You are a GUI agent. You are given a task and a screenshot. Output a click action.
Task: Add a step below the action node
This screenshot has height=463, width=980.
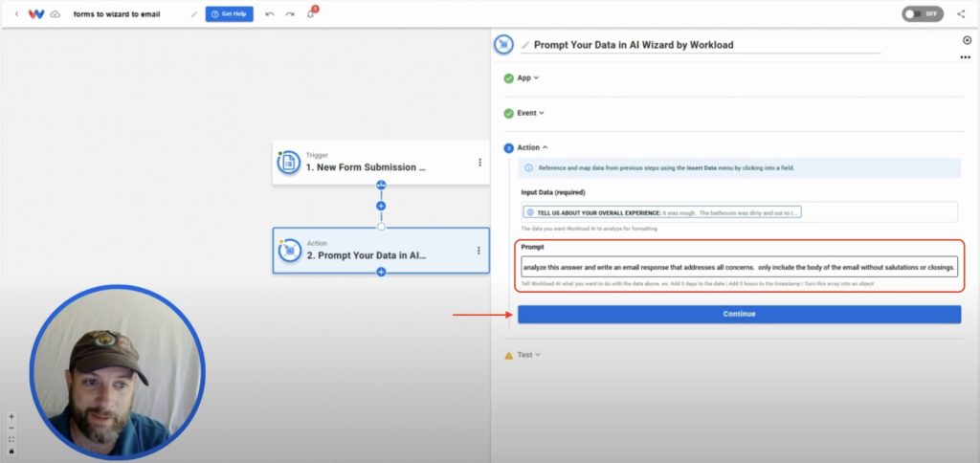pyautogui.click(x=381, y=272)
